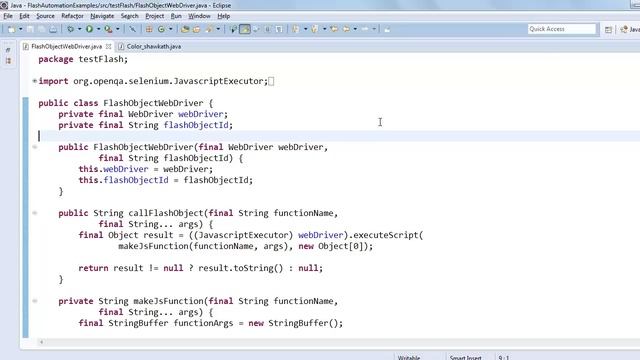Viewport: 640px width, 360px height.
Task: Open the Next Annotation dropdown arrow
Action: [305, 29]
